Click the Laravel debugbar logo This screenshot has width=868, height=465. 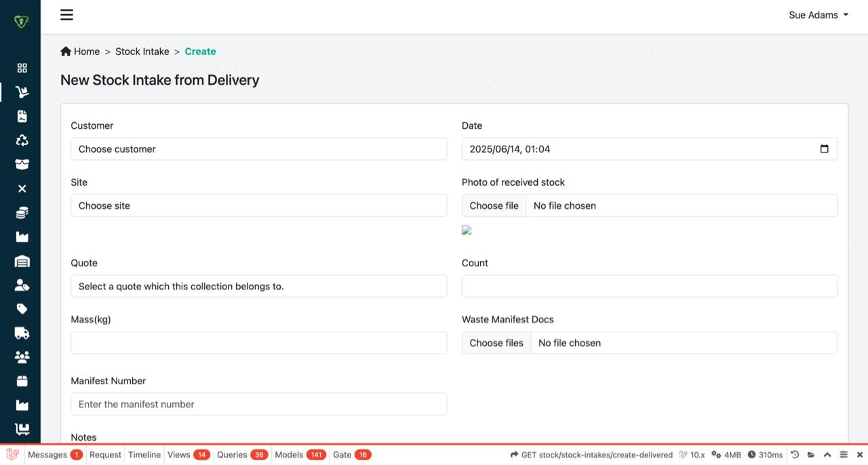point(12,455)
